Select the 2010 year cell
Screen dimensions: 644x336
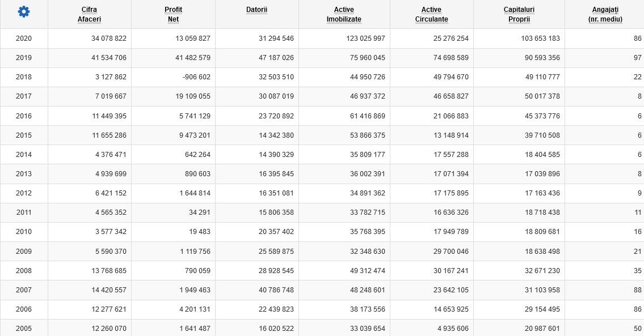(x=24, y=231)
